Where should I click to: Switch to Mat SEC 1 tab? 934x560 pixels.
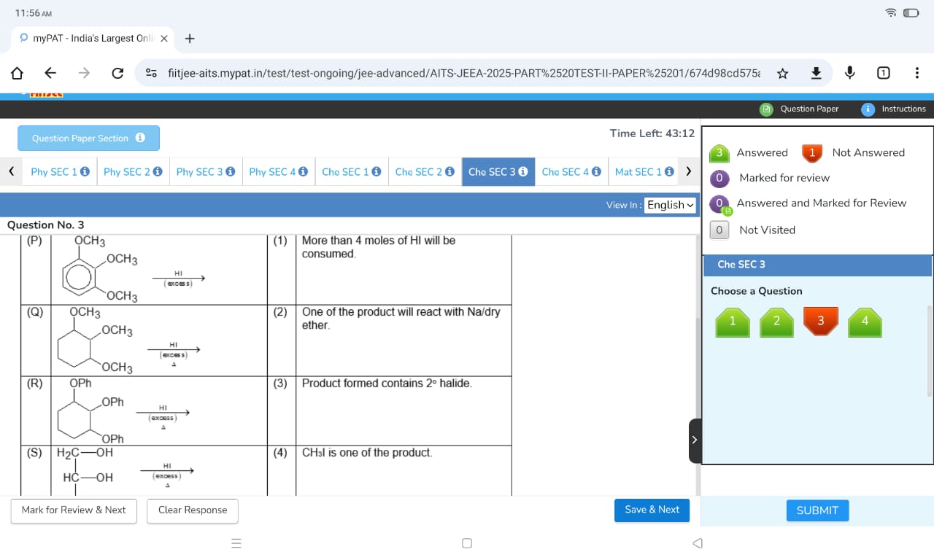644,171
